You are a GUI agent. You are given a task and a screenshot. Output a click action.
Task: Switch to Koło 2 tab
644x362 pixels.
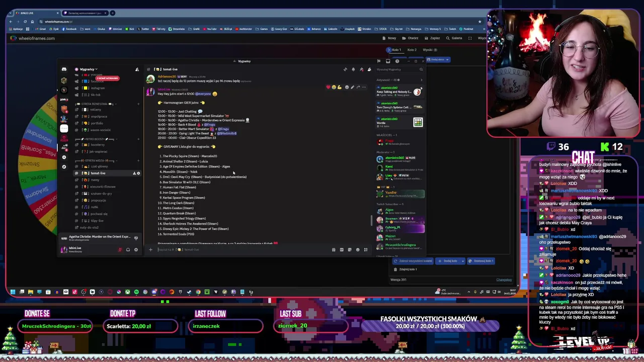[412, 50]
